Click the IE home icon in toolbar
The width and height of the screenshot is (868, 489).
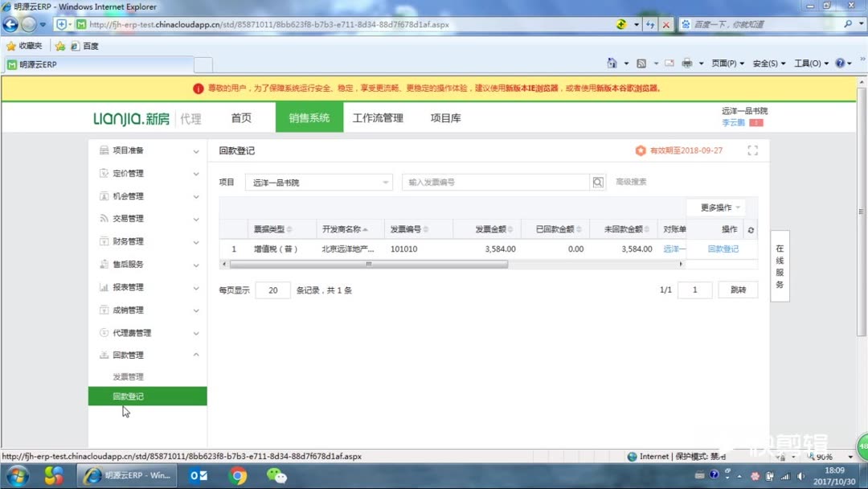612,62
